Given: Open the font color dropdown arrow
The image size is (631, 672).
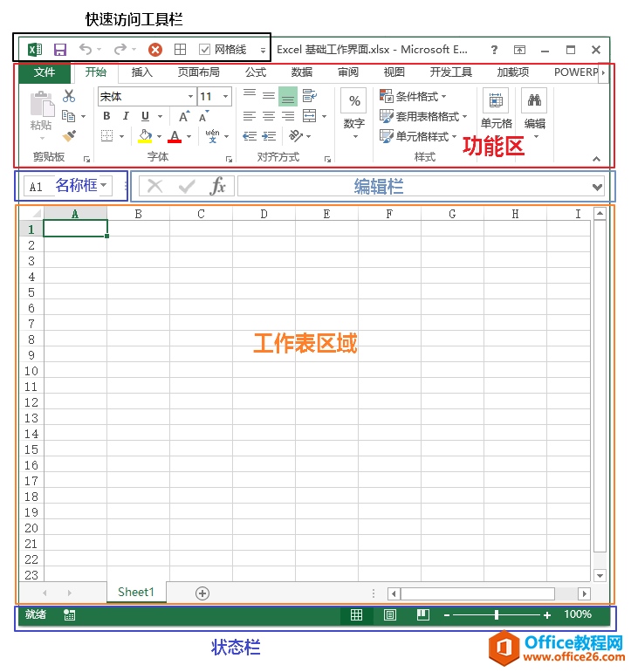Looking at the screenshot, I should (x=189, y=137).
